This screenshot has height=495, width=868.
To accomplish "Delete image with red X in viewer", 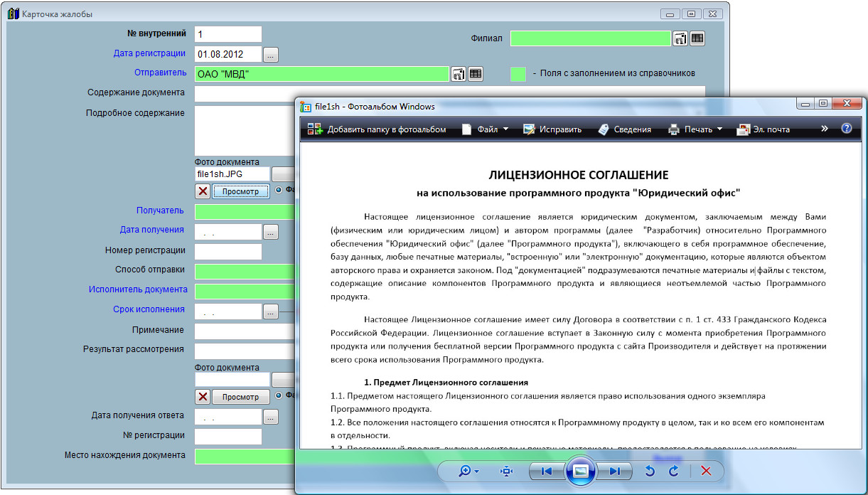I will pyautogui.click(x=706, y=471).
